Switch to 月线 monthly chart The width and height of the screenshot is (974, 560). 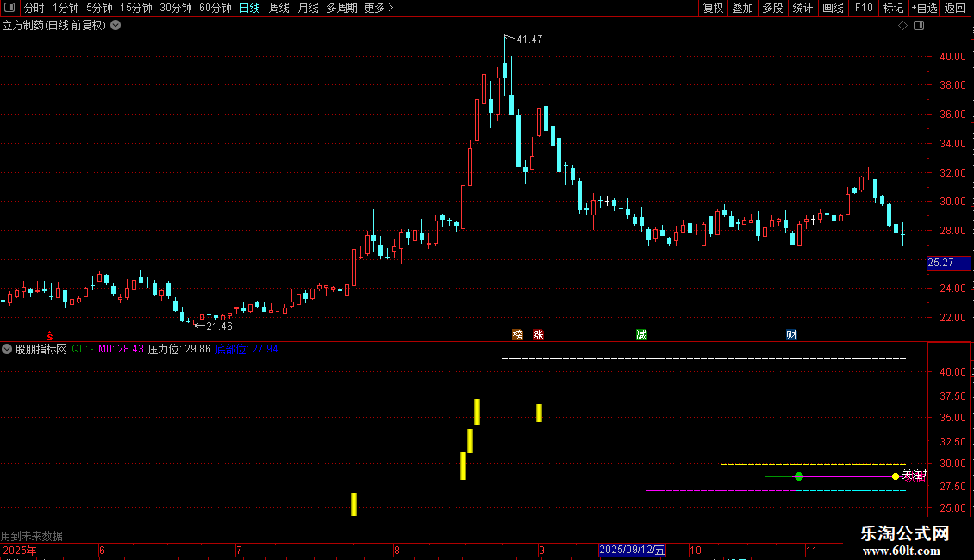308,8
